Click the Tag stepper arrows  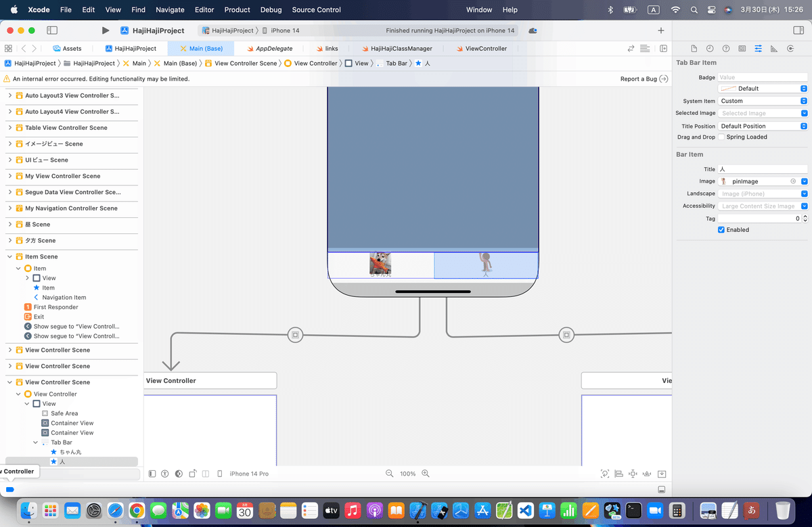(805, 219)
